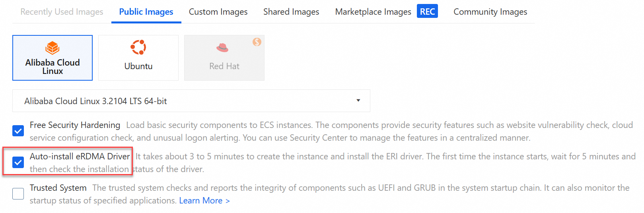Click Learn More link for Trusted System
The height and width of the screenshot is (213, 644).
point(204,201)
